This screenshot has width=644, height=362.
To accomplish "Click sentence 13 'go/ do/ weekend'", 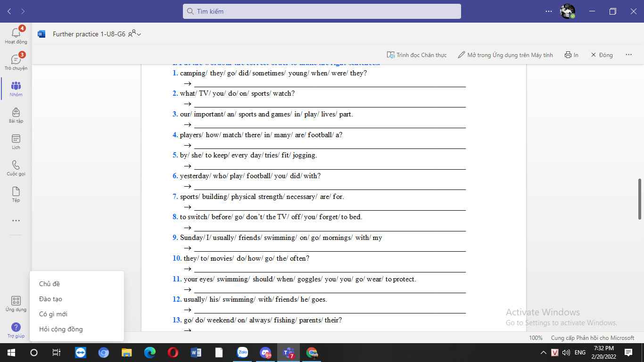I will [x=209, y=320].
